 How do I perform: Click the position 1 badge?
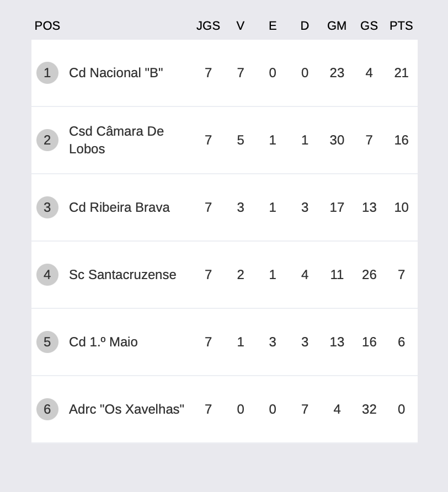47,73
